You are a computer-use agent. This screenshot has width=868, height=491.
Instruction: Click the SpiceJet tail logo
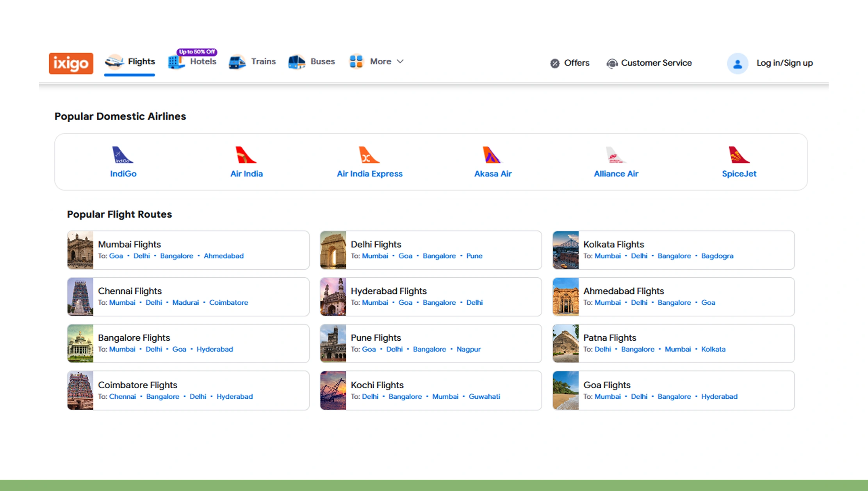coord(738,155)
